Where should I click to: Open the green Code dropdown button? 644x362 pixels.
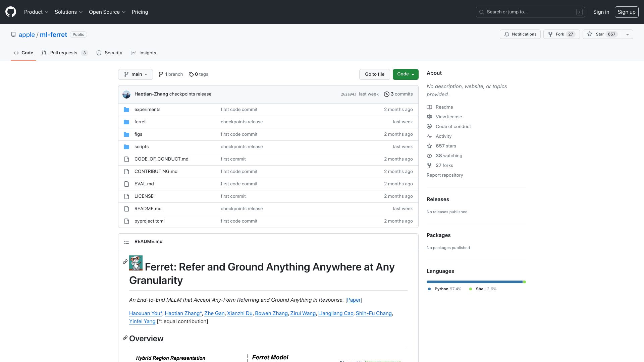406,74
